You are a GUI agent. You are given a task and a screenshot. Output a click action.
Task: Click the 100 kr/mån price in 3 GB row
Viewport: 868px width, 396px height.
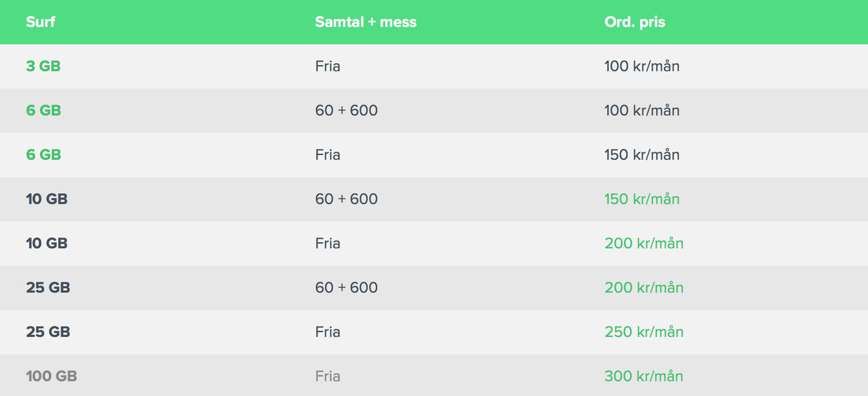[642, 66]
